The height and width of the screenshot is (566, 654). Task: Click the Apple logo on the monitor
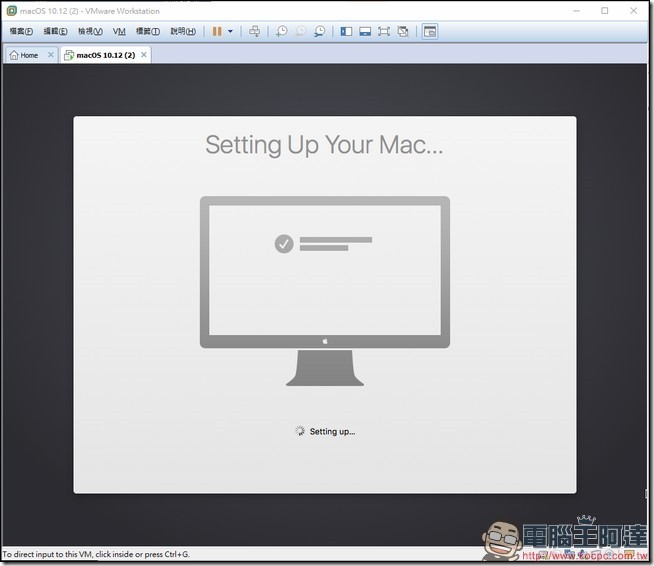click(325, 341)
